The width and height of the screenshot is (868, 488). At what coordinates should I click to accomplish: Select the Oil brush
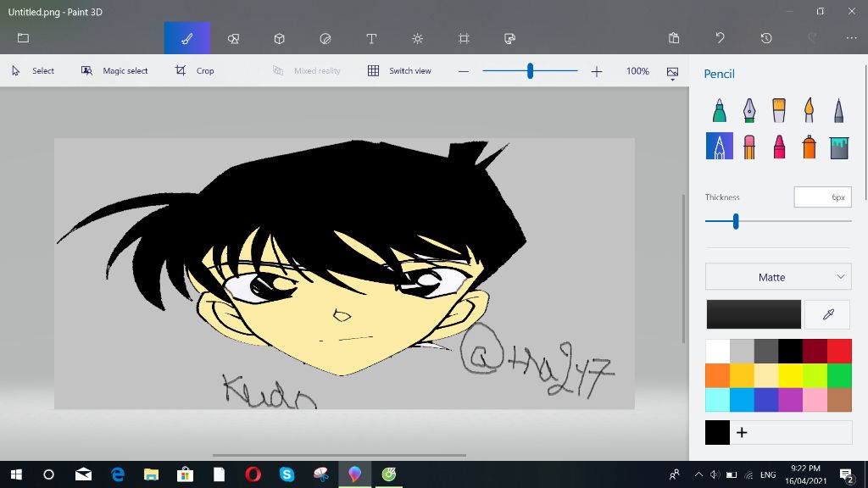click(x=779, y=110)
